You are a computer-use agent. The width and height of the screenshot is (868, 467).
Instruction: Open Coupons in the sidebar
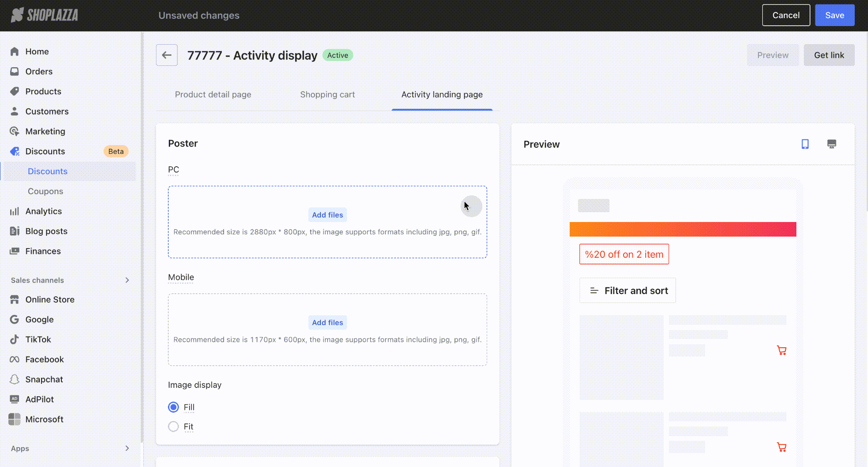(46, 191)
